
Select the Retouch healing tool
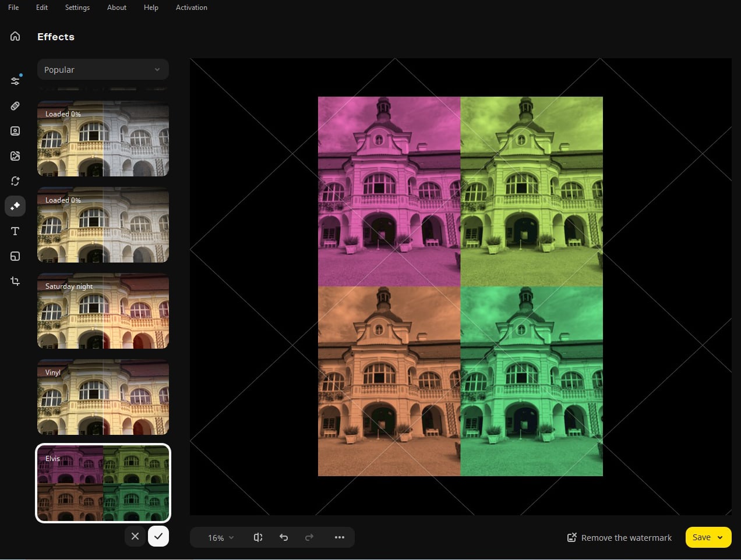click(x=15, y=106)
